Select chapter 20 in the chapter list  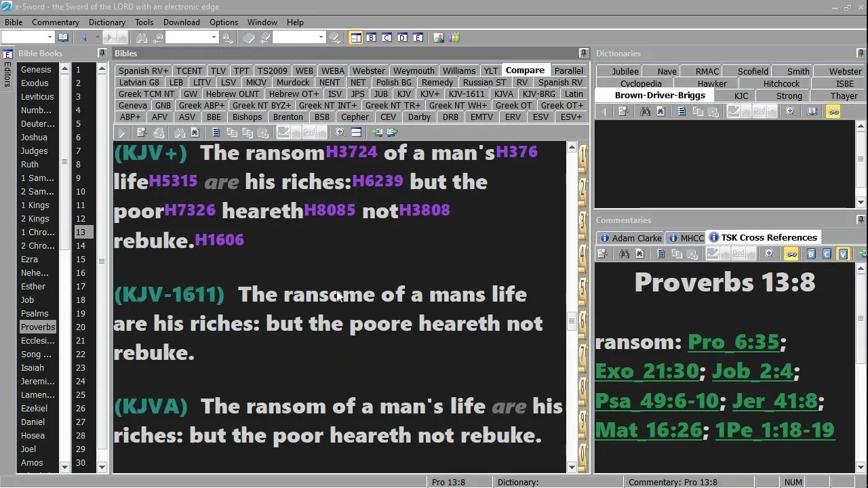coord(81,327)
